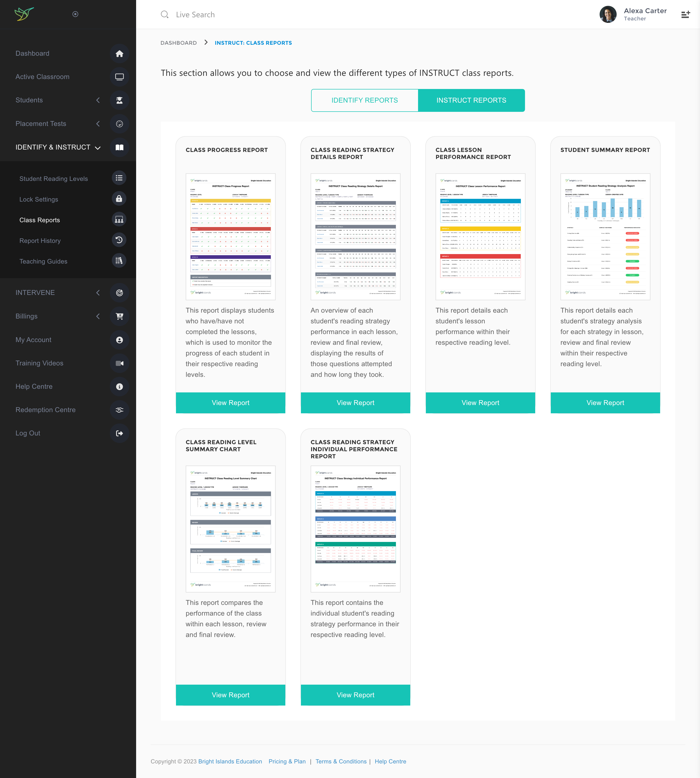View Report for Class Progress Report
Viewport: 700px width, 778px height.
click(230, 403)
